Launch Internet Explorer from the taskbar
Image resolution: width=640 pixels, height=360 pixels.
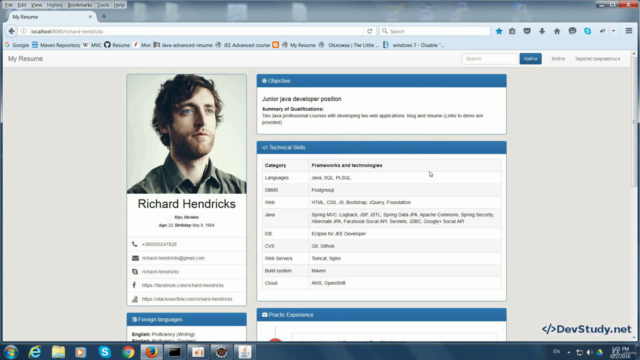click(35, 352)
